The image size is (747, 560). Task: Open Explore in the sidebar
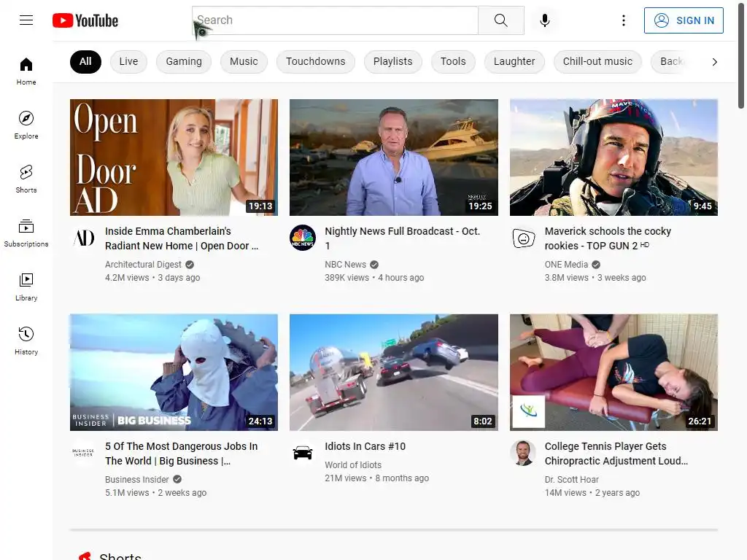click(x=26, y=125)
